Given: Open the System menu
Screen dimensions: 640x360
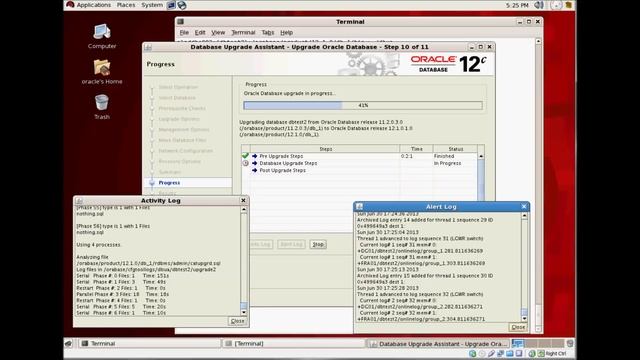Looking at the screenshot, I should click(x=152, y=5).
